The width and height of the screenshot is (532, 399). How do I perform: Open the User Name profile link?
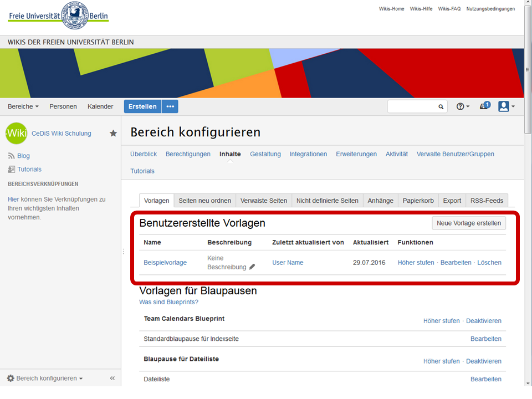click(x=288, y=263)
